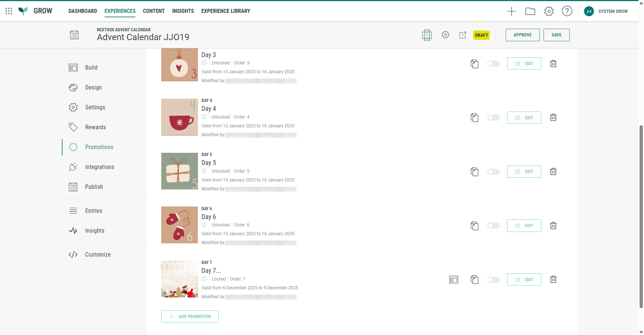
Task: Open preview in new window icon
Action: [x=463, y=35]
